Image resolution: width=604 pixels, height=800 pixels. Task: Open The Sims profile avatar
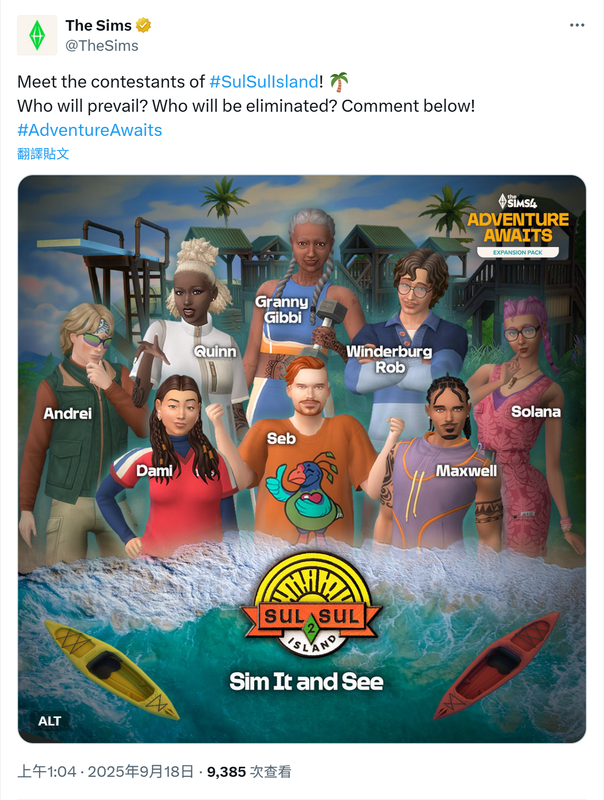point(37,35)
